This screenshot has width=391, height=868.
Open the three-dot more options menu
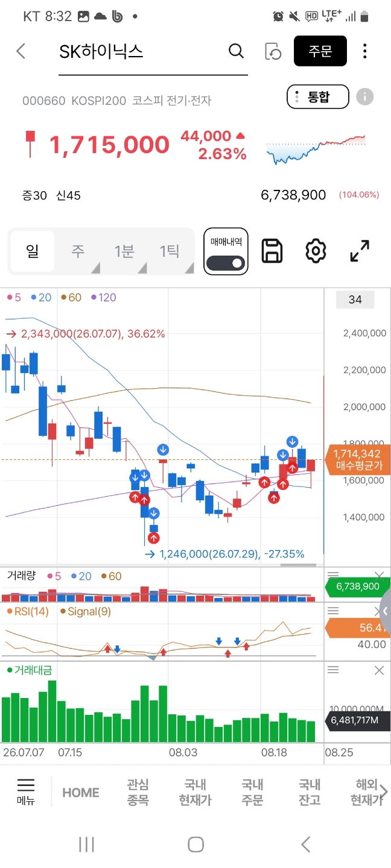point(364,51)
